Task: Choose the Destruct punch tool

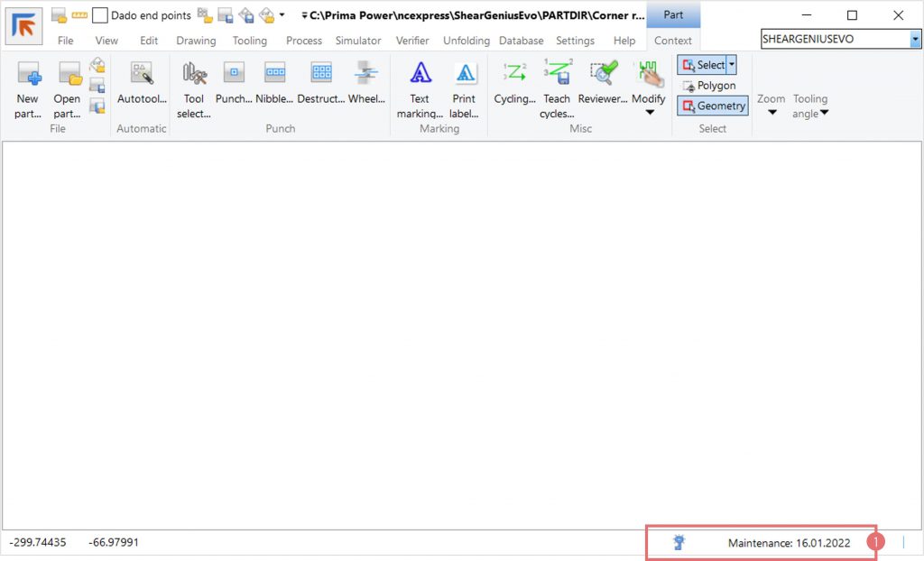Action: (x=321, y=76)
